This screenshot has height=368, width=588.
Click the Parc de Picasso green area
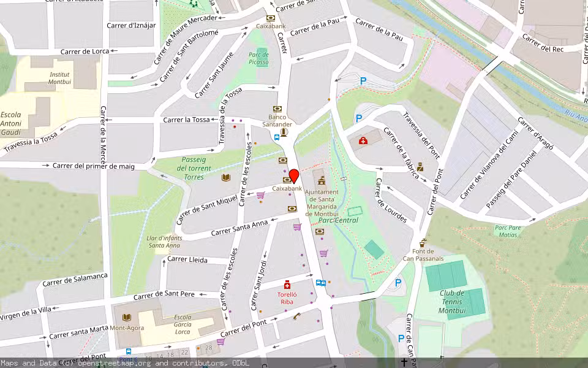pos(257,59)
